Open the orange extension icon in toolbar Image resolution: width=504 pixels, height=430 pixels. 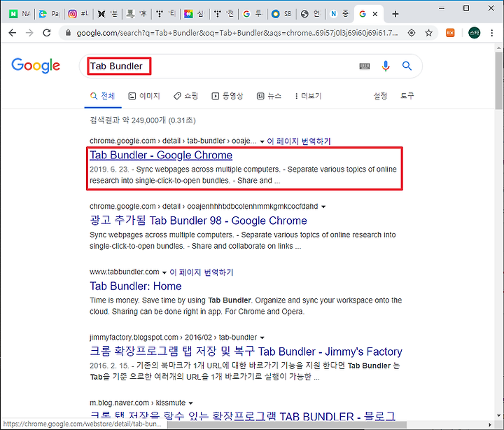(x=450, y=33)
